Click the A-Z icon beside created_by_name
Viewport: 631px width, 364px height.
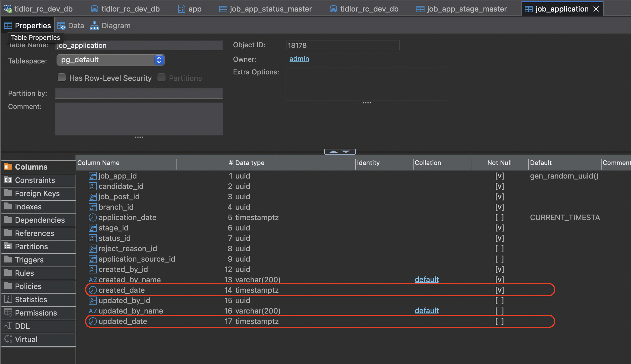point(93,280)
